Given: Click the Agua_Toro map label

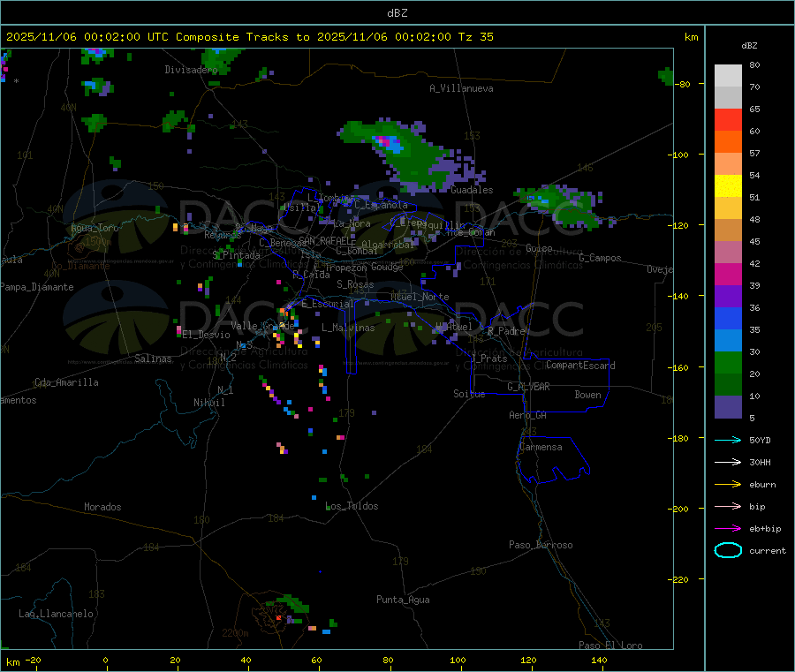Looking at the screenshot, I should [95, 228].
